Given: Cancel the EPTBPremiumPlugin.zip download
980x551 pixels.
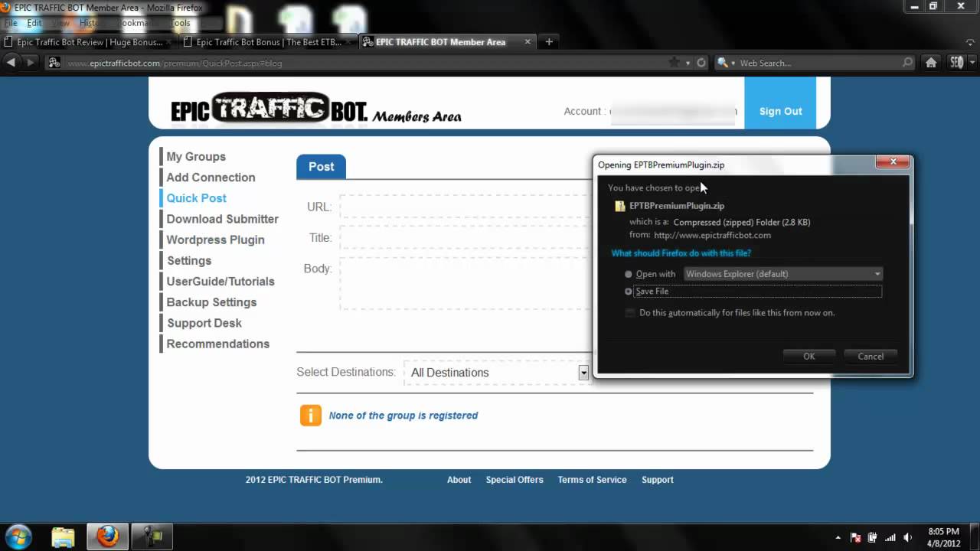Looking at the screenshot, I should 871,357.
